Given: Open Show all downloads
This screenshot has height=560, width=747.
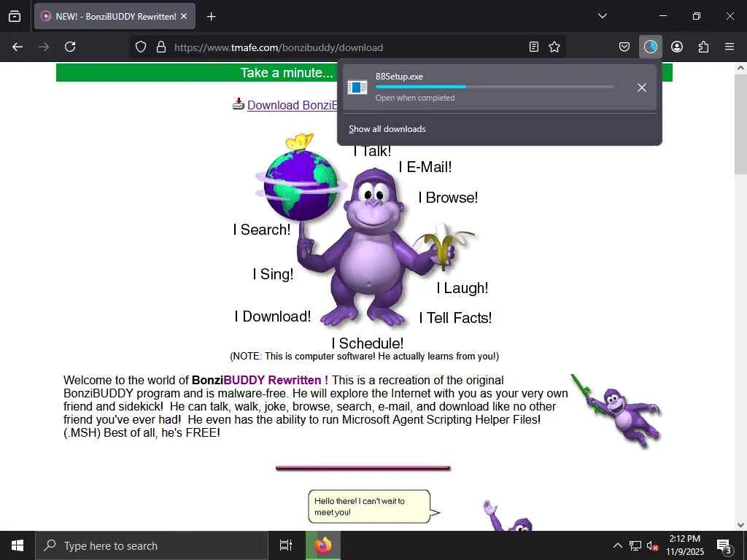Looking at the screenshot, I should (x=387, y=129).
